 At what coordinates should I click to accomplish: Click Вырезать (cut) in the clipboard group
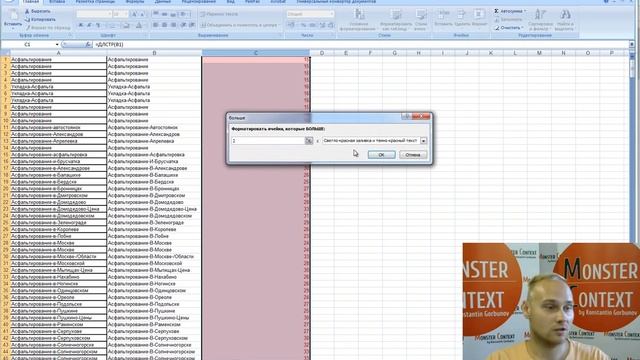point(38,11)
